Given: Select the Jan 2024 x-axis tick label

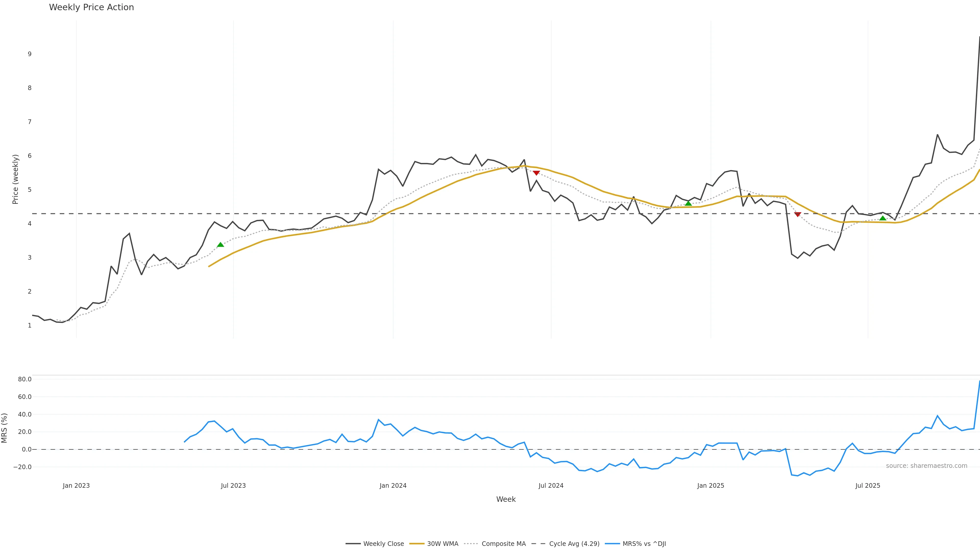Looking at the screenshot, I should coord(393,486).
